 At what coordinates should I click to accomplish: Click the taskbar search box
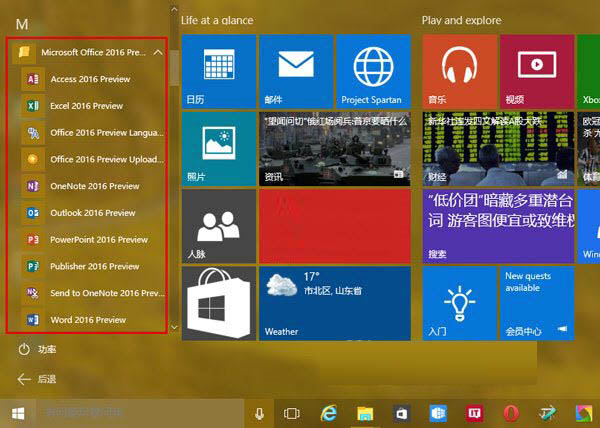point(140,413)
